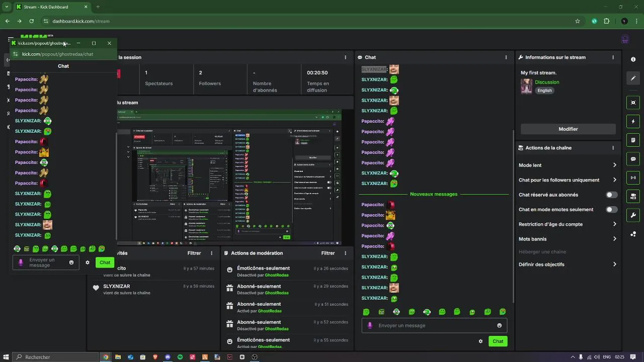This screenshot has width=644, height=362.
Task: Click Chat send button in dashboard
Action: [498, 341]
